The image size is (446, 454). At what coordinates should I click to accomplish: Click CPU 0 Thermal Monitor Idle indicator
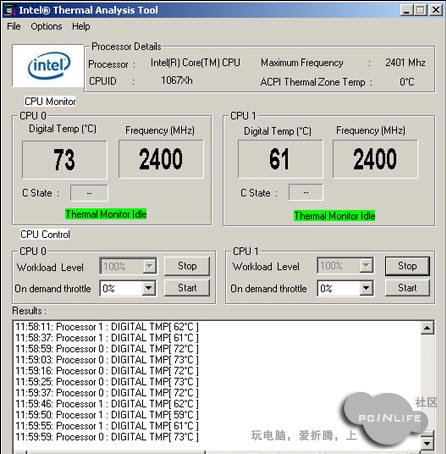coord(106,214)
